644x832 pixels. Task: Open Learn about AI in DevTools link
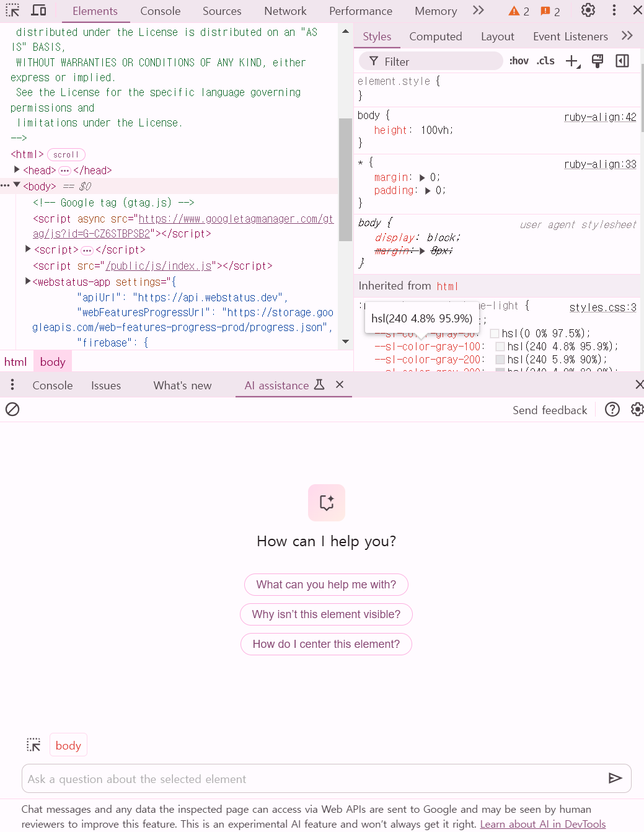tap(542, 824)
